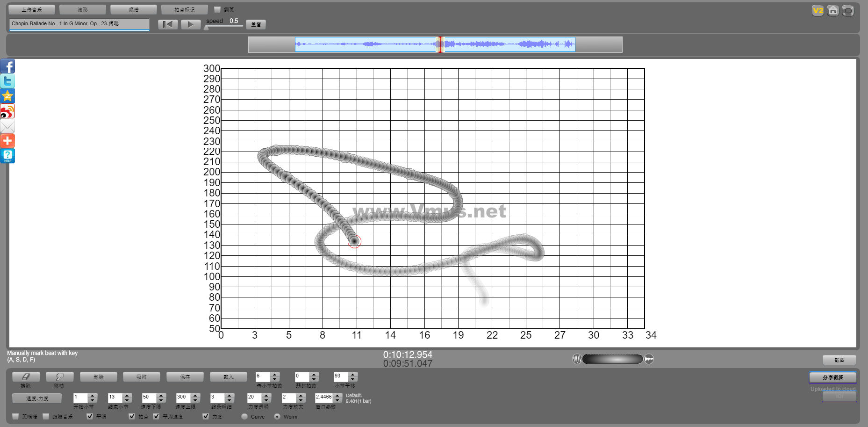The image size is (868, 427).
Task: Decrease the 速度上限 tempo upper limit
Action: [196, 400]
